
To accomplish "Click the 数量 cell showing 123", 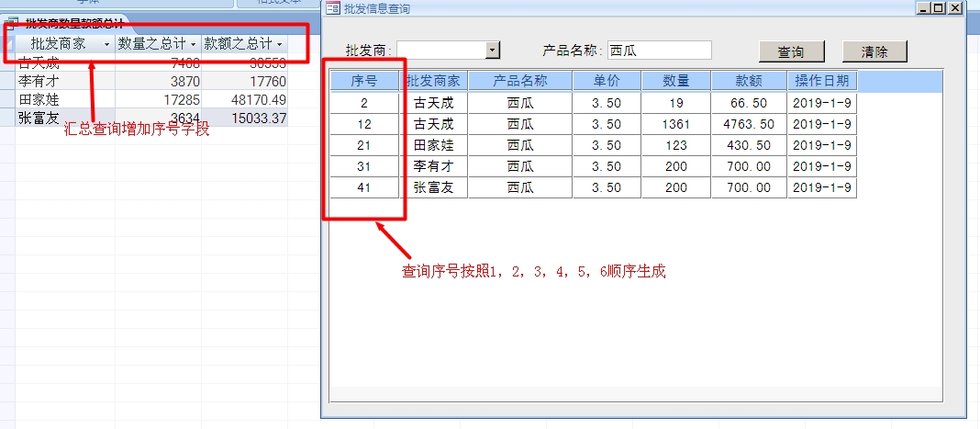I will point(676,146).
